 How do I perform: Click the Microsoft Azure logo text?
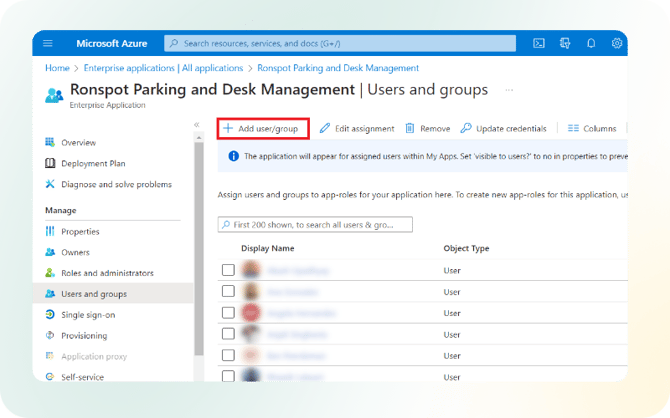click(112, 43)
